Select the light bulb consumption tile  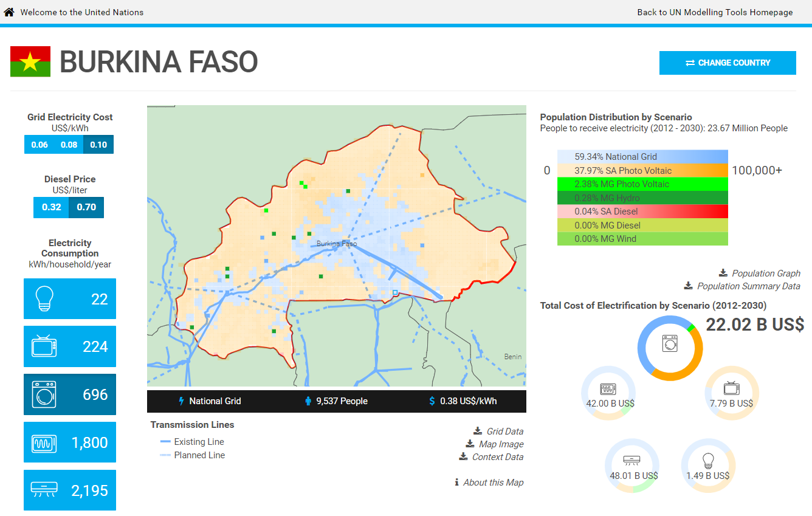tap(69, 299)
